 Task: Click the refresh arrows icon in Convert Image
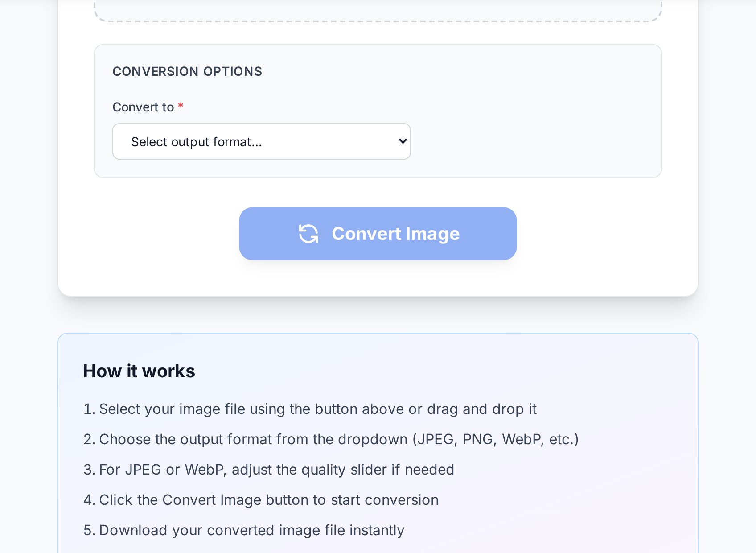click(308, 234)
